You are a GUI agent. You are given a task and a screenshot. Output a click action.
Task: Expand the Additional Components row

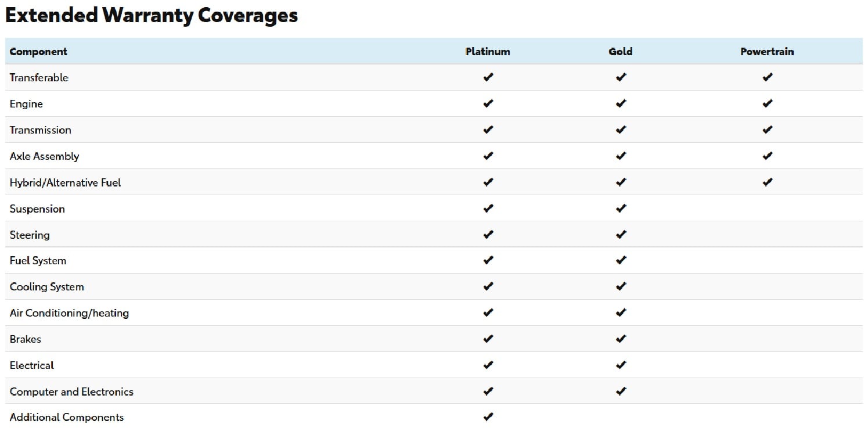66,417
